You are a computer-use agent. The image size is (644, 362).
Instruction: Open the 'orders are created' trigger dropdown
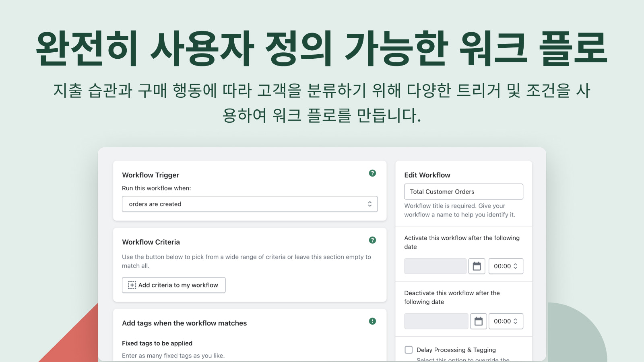coord(250,204)
